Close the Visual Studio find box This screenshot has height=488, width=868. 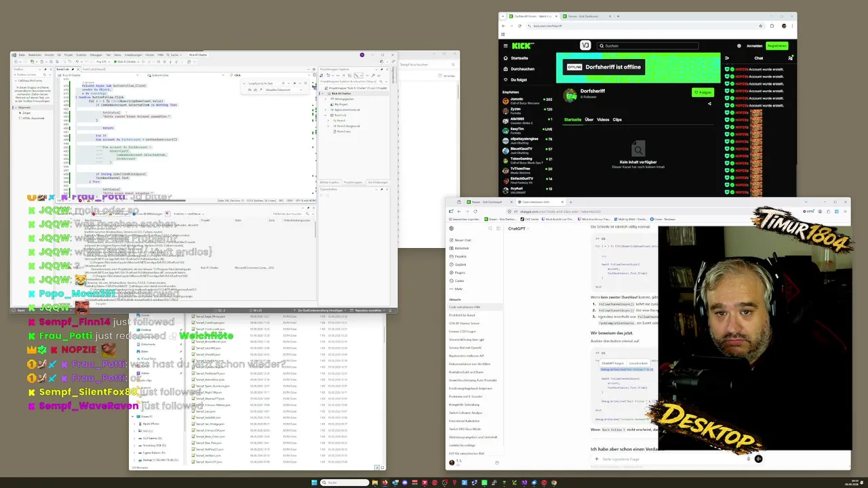tap(305, 83)
